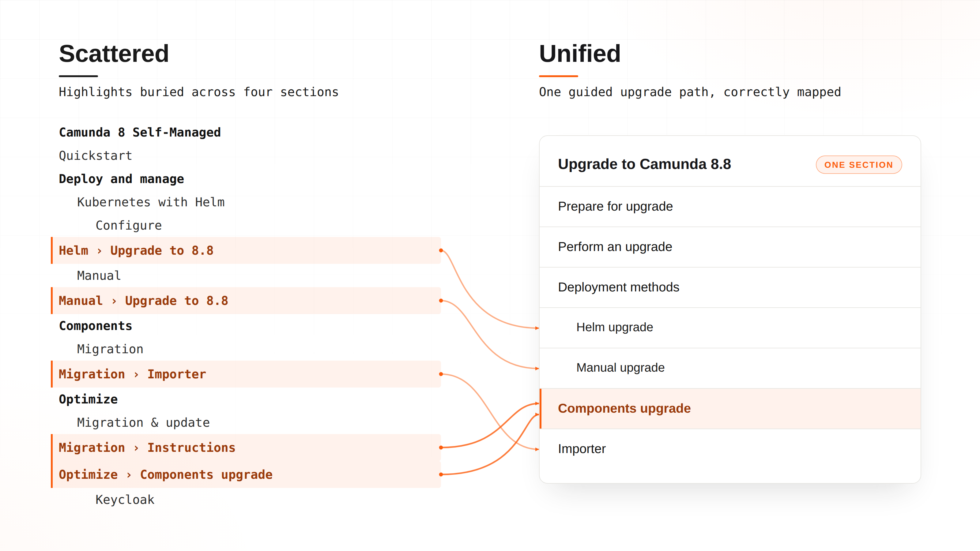This screenshot has height=551, width=980.
Task: Open Quickstart in the left tree
Action: pyautogui.click(x=96, y=156)
